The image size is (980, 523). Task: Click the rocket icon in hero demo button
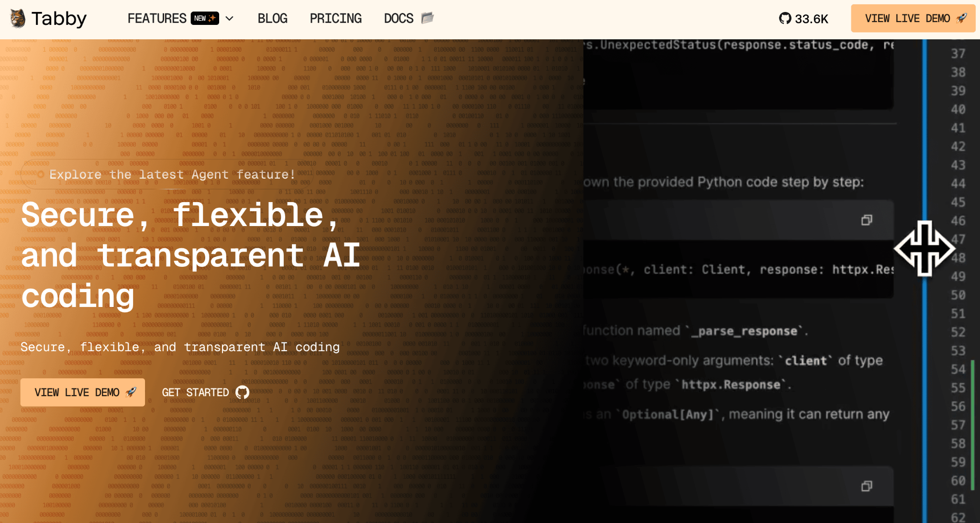(x=131, y=392)
